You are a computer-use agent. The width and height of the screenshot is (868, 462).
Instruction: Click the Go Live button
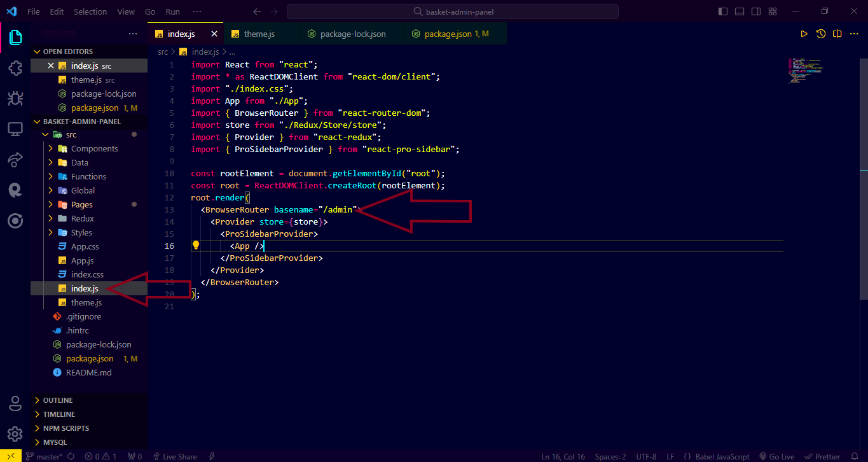coord(776,456)
